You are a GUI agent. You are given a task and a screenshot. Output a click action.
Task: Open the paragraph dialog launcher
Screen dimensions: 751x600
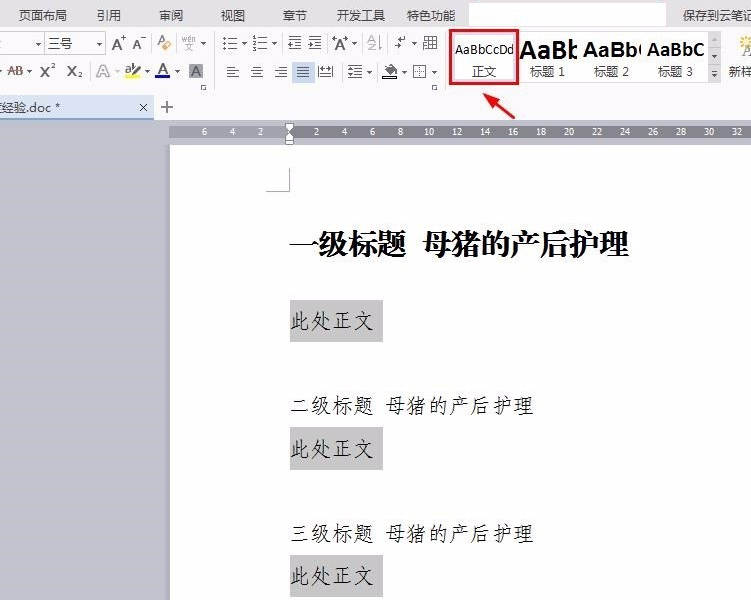[434, 88]
